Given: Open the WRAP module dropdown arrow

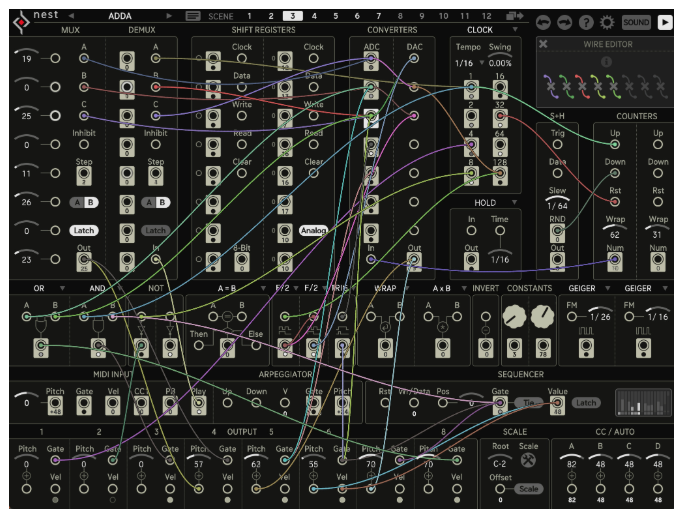Looking at the screenshot, I should coord(407,288).
